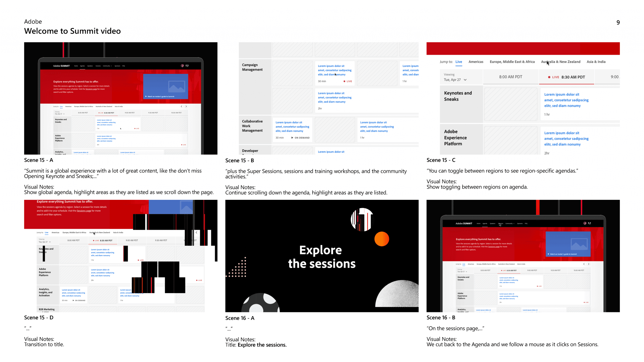644x362 pixels.
Task: Click the profile avatar in Scene 16-B
Action: [x=585, y=223]
